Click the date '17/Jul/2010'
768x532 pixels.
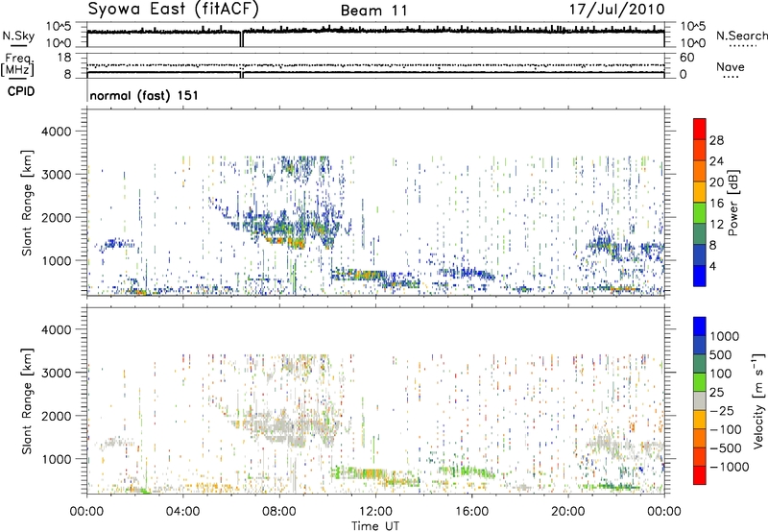[616, 10]
